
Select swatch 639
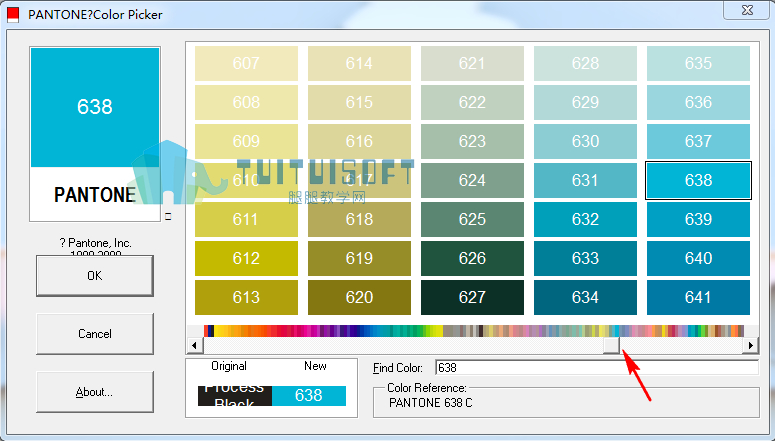coord(698,219)
